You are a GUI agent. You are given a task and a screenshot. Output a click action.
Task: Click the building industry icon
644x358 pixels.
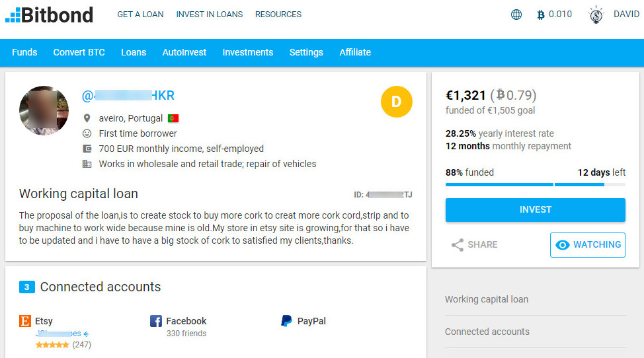(x=87, y=164)
